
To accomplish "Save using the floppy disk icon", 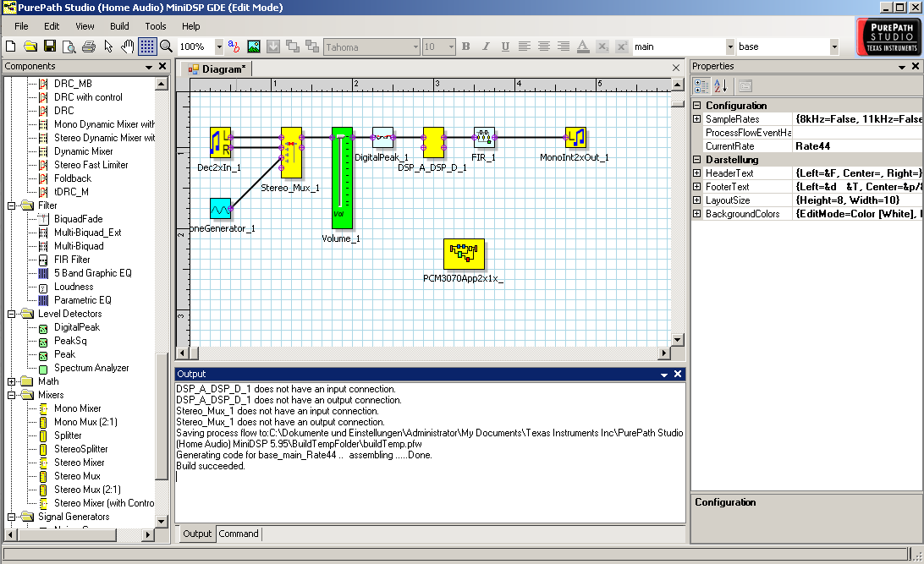I will click(49, 47).
